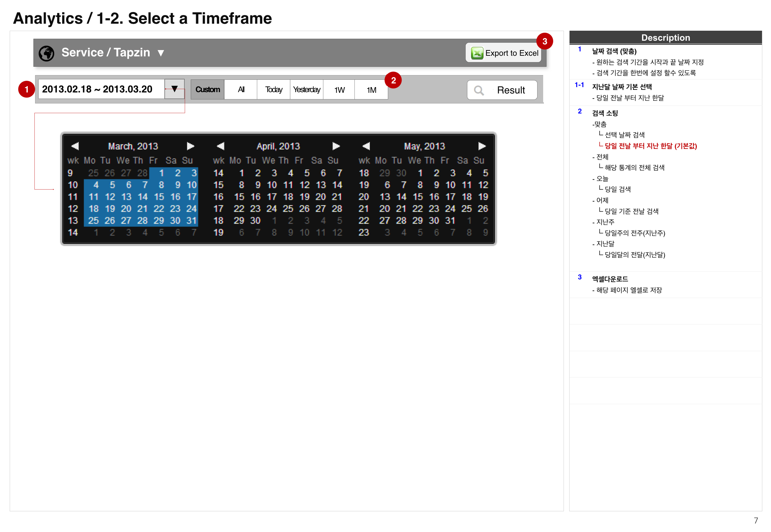Click the Excel icon in Export button
The image size is (771, 532).
coord(477,53)
